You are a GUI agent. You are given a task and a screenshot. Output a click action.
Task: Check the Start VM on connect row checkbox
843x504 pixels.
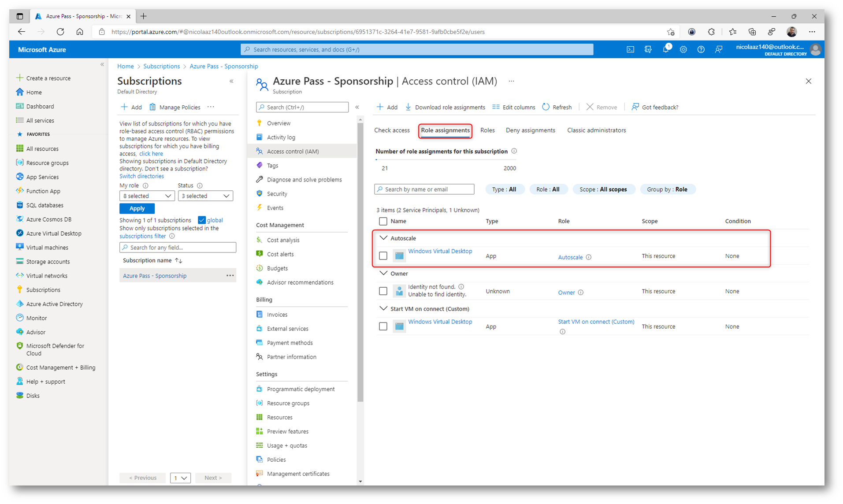coord(383,326)
